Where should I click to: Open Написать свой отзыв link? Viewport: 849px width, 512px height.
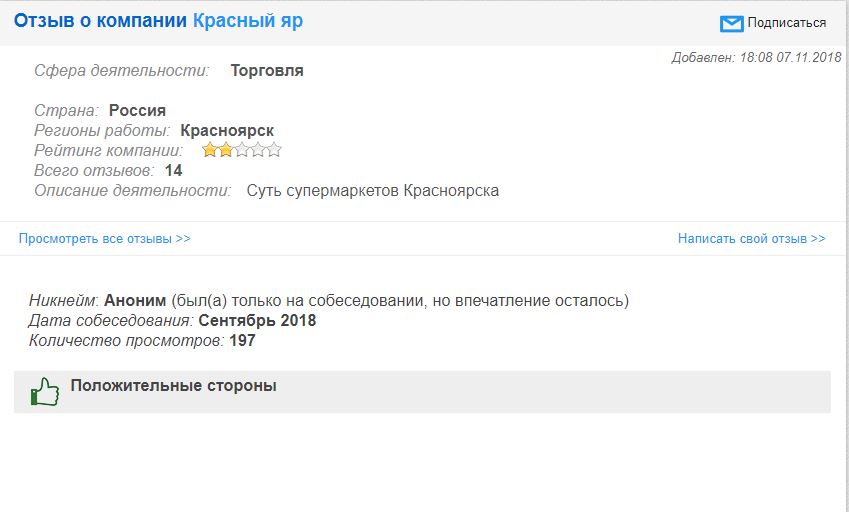pyautogui.click(x=752, y=238)
